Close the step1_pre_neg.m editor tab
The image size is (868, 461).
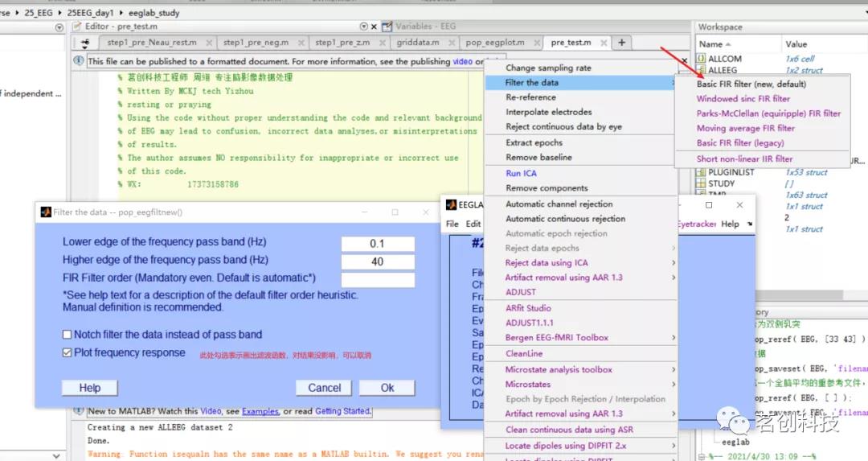tap(301, 43)
